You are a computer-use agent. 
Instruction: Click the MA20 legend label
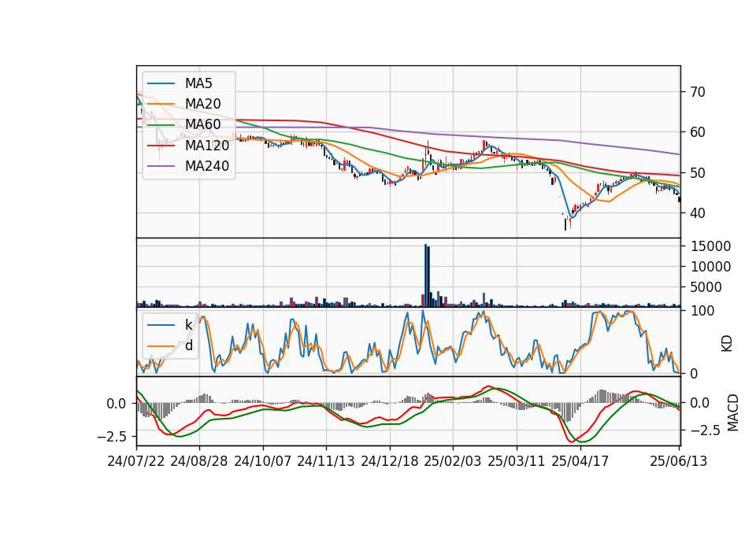click(x=202, y=104)
